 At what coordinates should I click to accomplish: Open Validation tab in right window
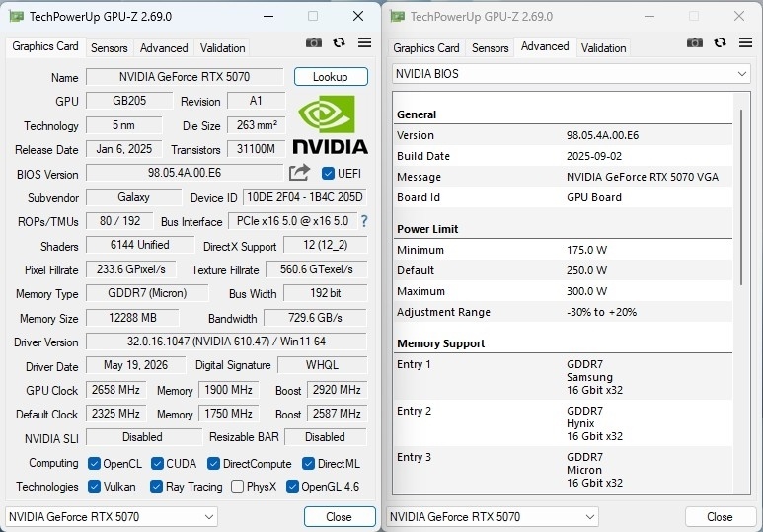coord(603,48)
